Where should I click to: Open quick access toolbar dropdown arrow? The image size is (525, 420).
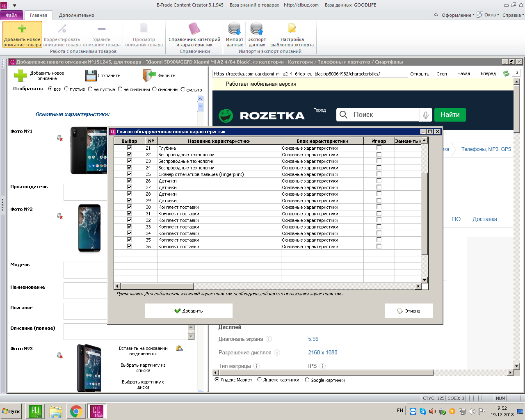click(x=14, y=5)
